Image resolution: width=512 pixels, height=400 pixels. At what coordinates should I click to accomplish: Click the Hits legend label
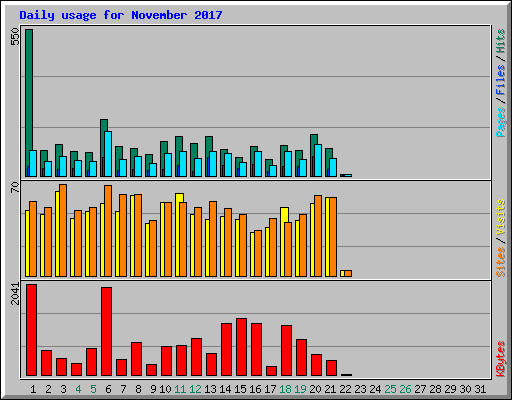tap(500, 41)
